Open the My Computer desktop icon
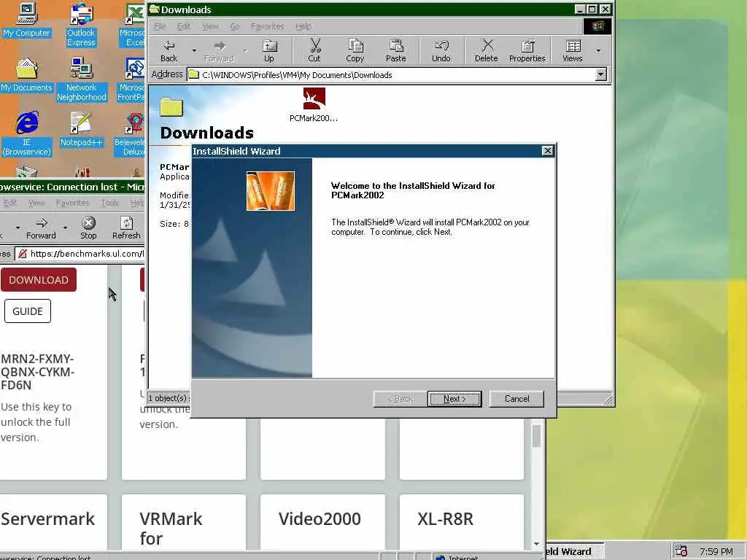 pos(27,20)
